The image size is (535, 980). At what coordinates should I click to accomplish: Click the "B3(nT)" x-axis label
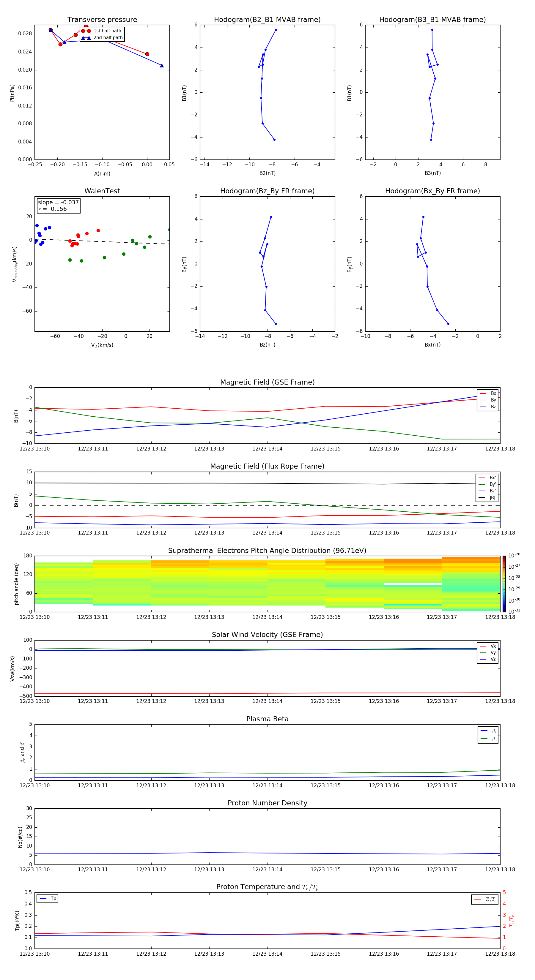(x=432, y=173)
